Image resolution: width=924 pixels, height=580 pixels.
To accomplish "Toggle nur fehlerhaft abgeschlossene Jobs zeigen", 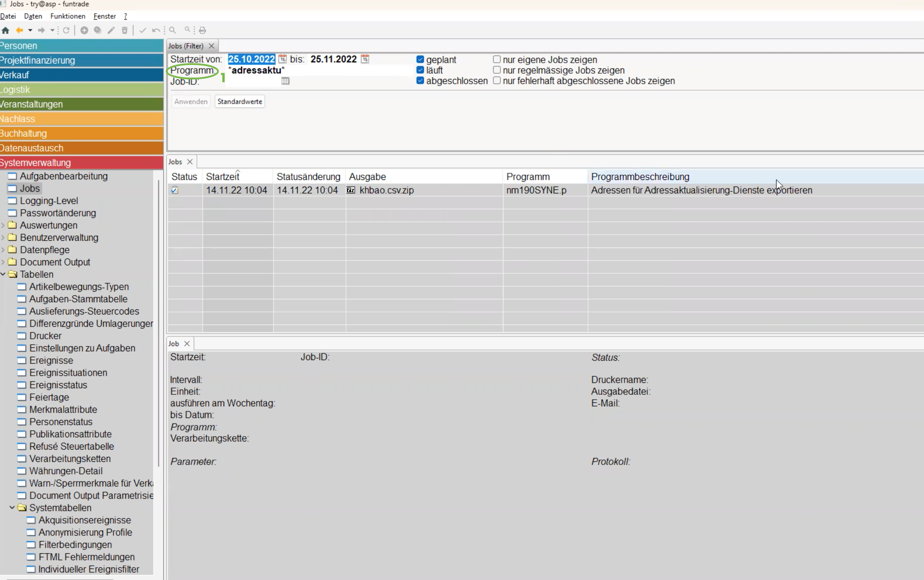I will coord(497,81).
